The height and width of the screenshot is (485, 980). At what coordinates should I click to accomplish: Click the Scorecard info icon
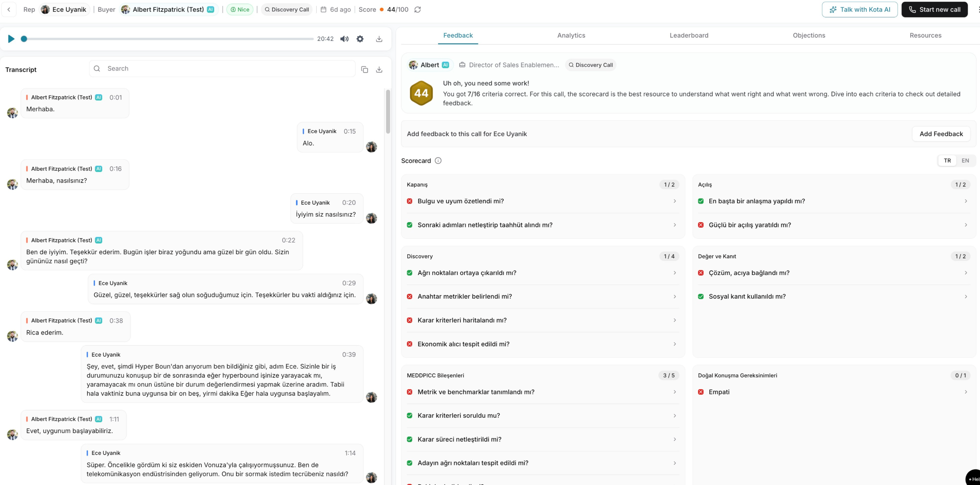coord(438,160)
